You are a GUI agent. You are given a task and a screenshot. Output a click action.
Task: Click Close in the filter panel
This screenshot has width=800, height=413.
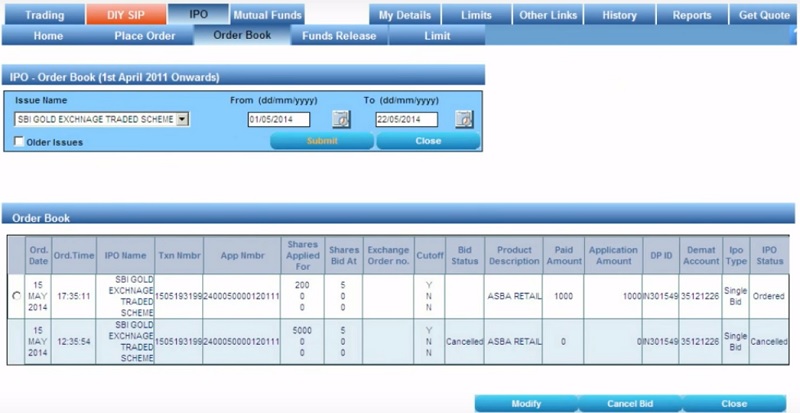pyautogui.click(x=428, y=141)
